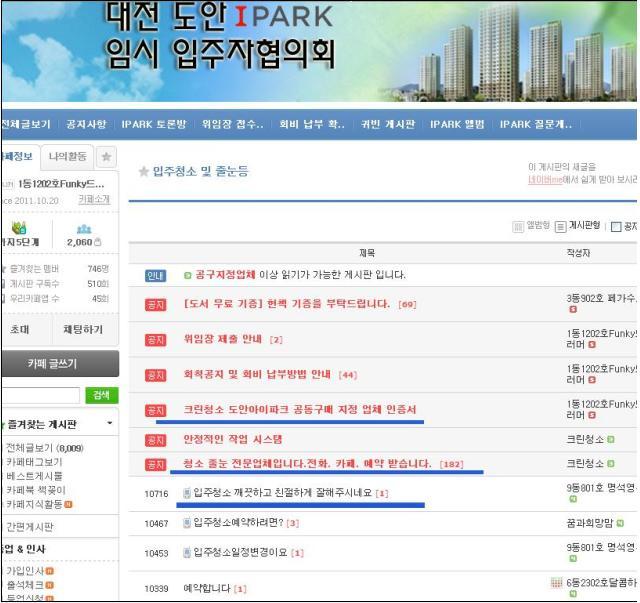This screenshot has width=640, height=603.
Task: Open post 예약합니다
Action: pos(207,588)
